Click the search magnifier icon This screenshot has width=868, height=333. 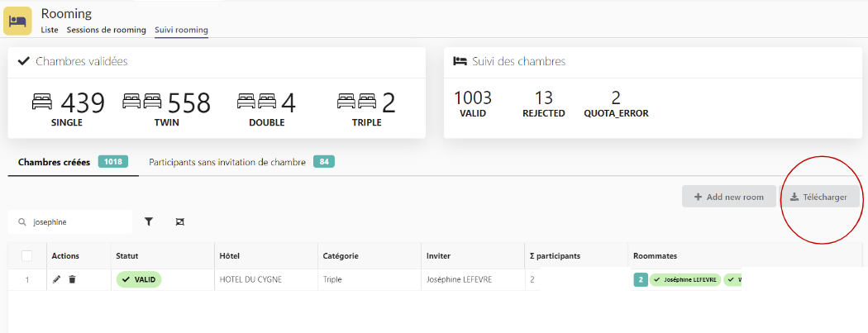click(x=21, y=222)
